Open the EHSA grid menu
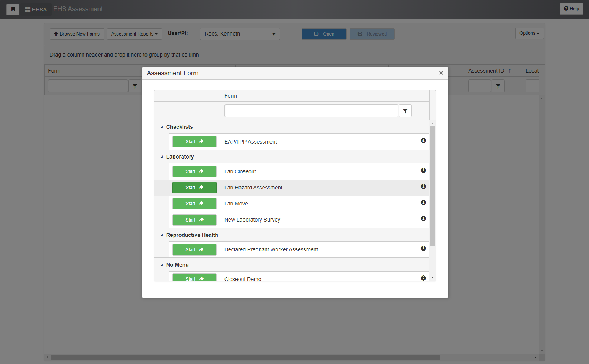Image resolution: width=589 pixels, height=364 pixels. pos(36,9)
